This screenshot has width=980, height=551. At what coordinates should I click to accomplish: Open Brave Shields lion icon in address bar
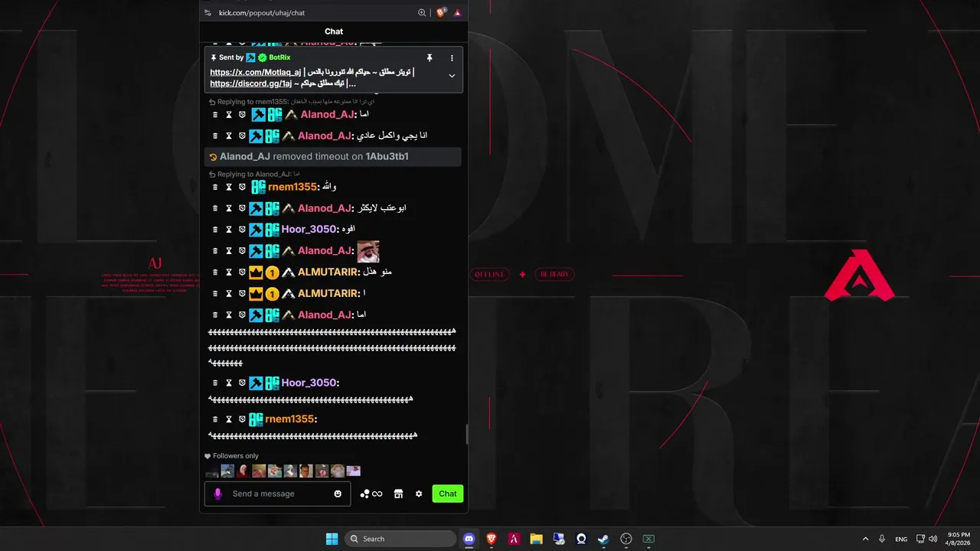[441, 12]
